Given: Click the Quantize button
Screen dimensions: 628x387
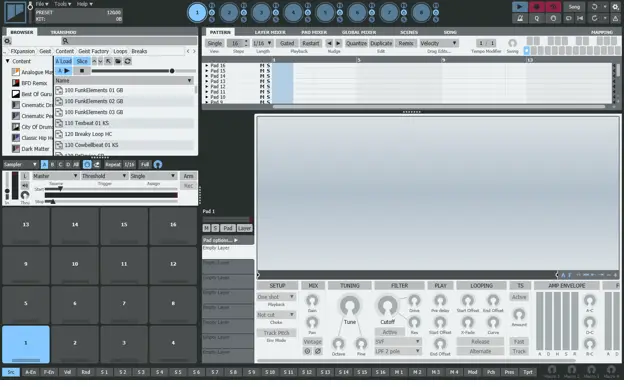Looking at the screenshot, I should click(356, 43).
